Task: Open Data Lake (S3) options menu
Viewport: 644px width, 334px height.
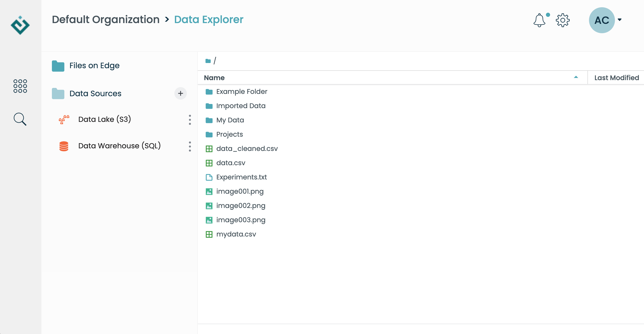Action: click(190, 120)
